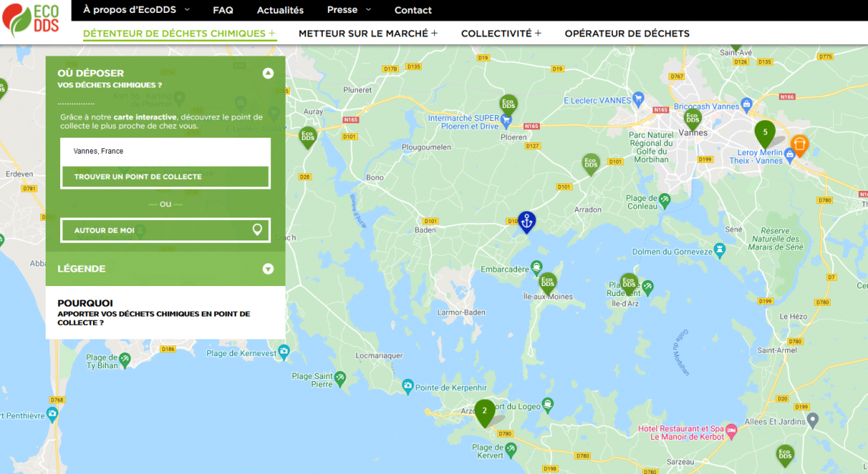Expand Détenteur de déchets chimiques submenu

pyautogui.click(x=180, y=33)
